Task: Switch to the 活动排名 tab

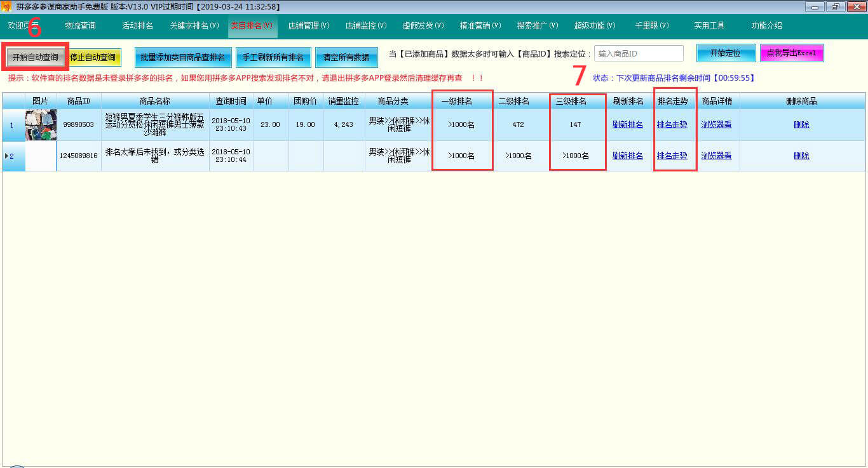Action: 137,26
